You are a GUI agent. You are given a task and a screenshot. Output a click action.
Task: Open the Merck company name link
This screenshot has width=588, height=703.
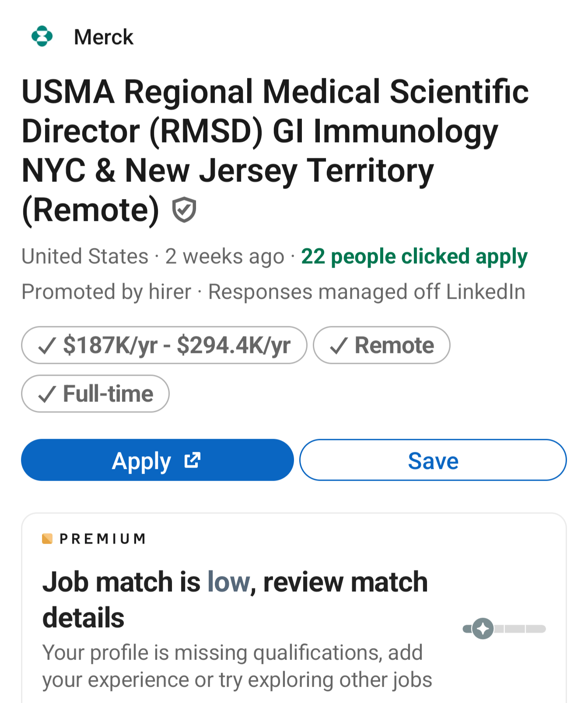(103, 37)
